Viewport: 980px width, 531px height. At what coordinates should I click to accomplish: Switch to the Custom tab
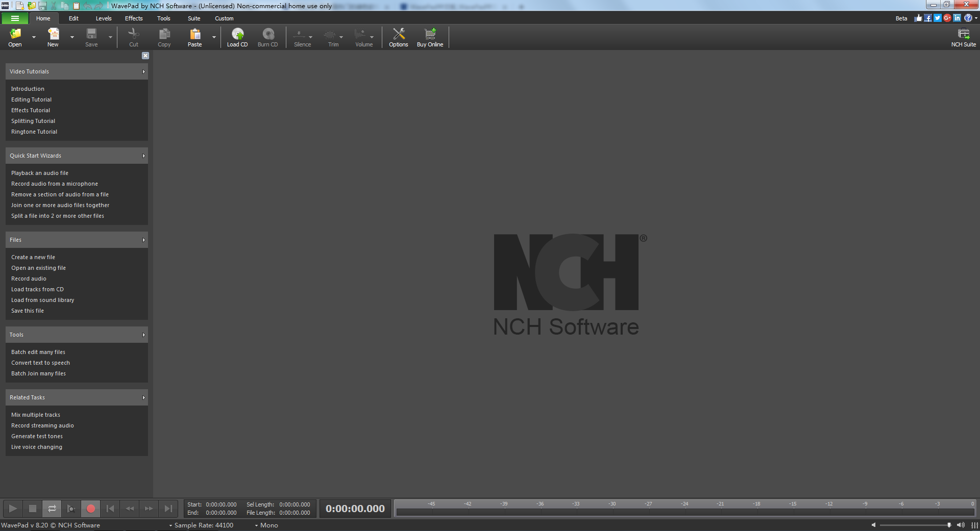click(x=224, y=18)
